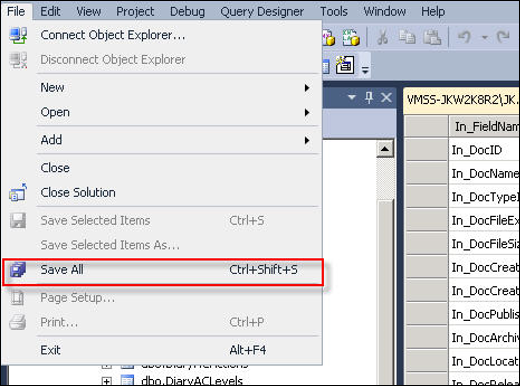Select the In_DocFileEx cell
This screenshot has height=386, width=520.
pos(484,220)
